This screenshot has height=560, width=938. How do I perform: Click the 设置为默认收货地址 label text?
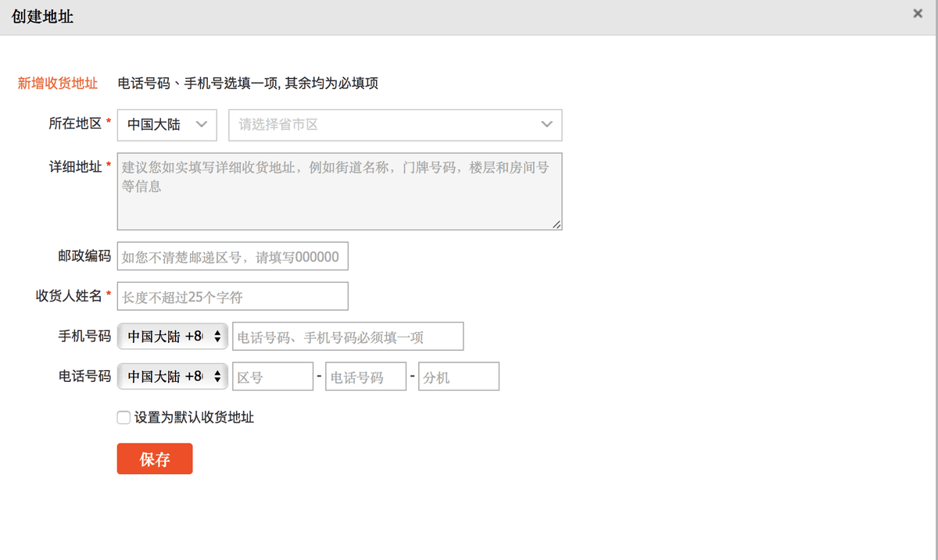194,418
